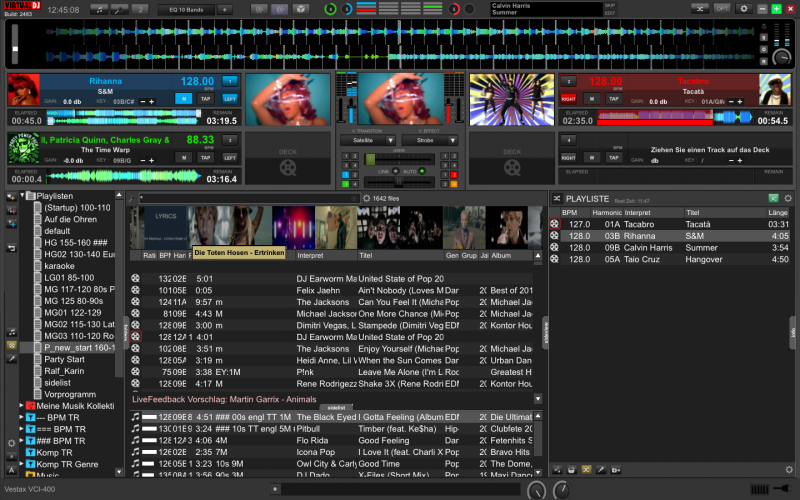
Task: Open the Satellite video transition dropdown
Action: 367,140
